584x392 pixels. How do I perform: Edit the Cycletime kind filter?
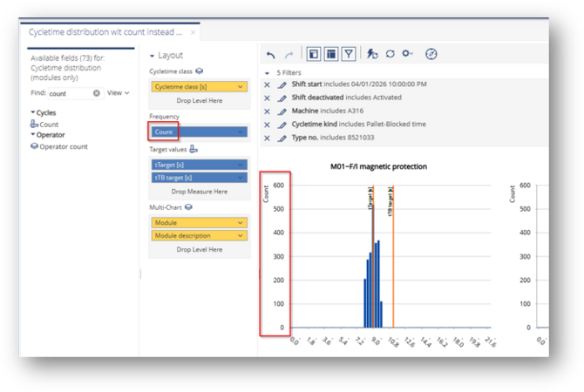click(x=282, y=125)
